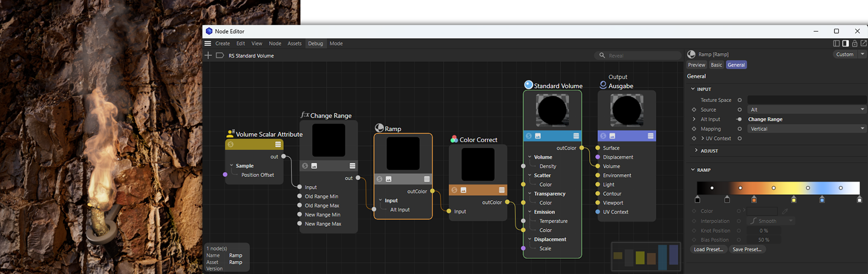Toggle the Mapping port circle
The height and width of the screenshot is (274, 868).
(x=739, y=129)
